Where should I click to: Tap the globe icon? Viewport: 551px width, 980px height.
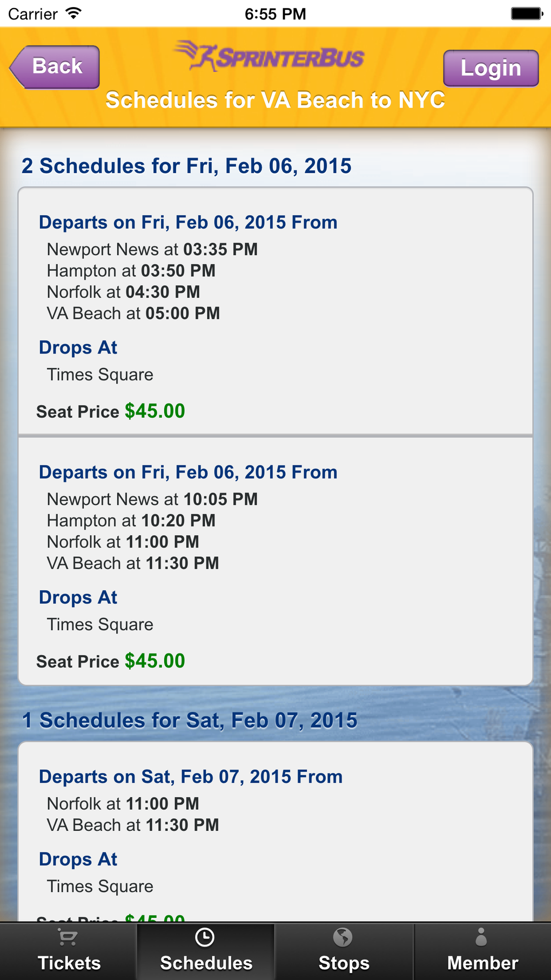[x=343, y=937]
